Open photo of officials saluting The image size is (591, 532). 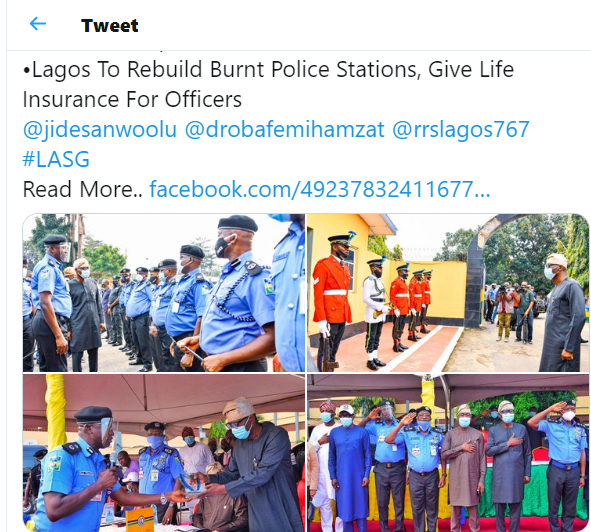point(448,453)
